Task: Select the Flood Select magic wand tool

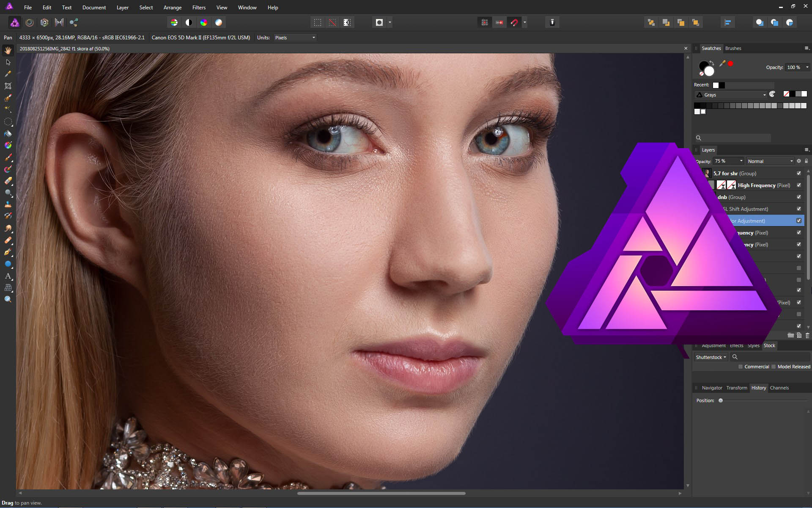Action: [x=8, y=109]
